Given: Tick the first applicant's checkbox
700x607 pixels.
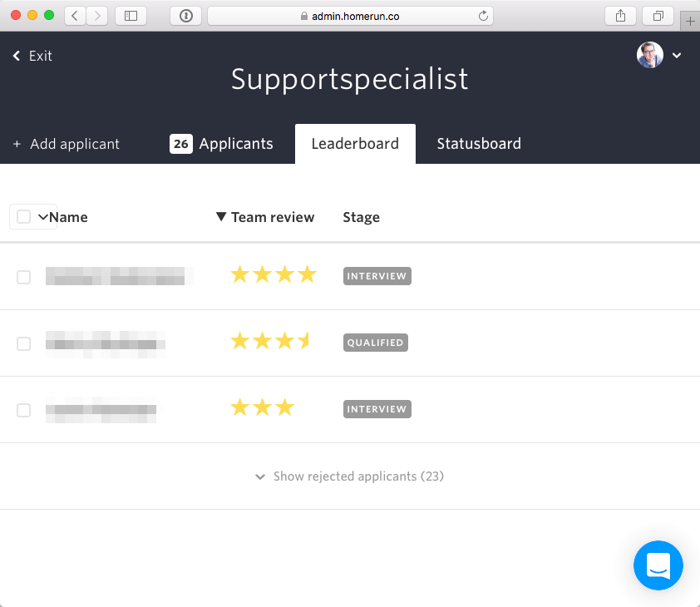Looking at the screenshot, I should pos(24,277).
